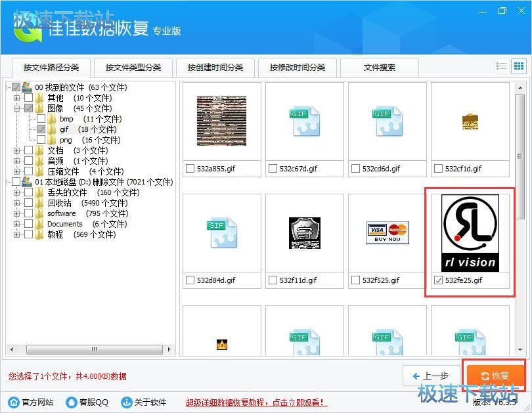
Task: Expand the software folder node
Action: click(16, 213)
